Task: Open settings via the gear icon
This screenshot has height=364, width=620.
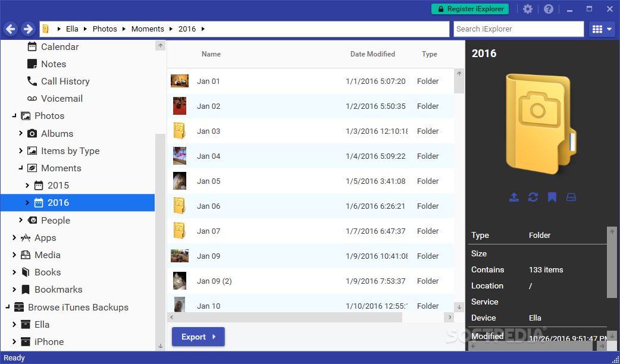Action: (527, 9)
